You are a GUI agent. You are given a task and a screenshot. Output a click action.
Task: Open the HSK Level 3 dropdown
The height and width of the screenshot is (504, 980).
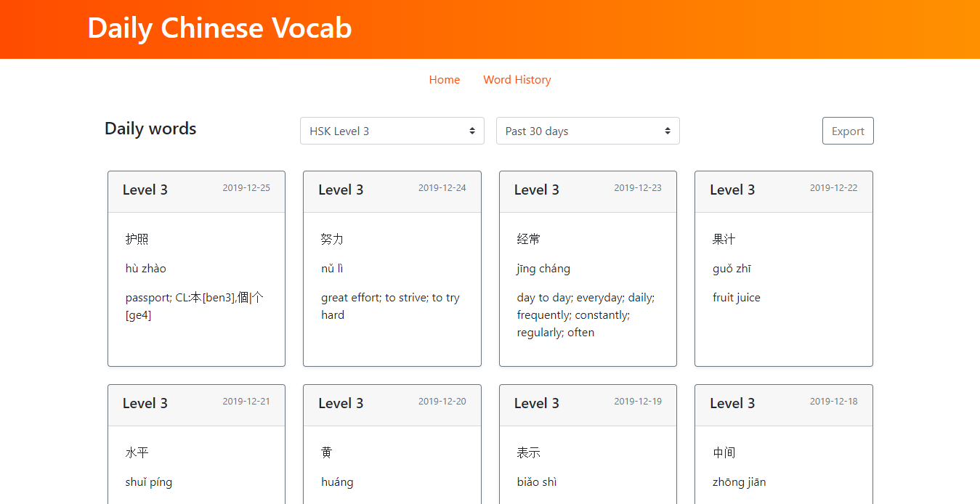pyautogui.click(x=392, y=131)
